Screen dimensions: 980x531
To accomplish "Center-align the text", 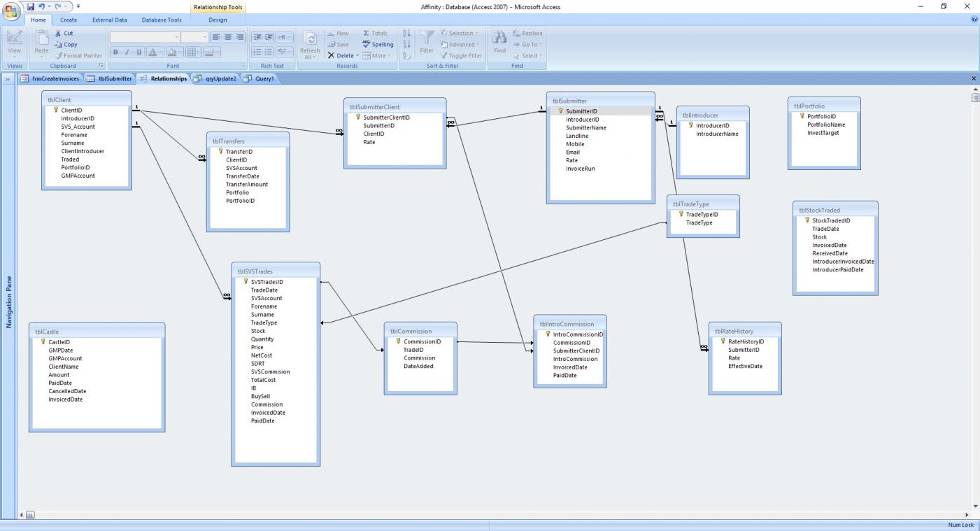I will (228, 37).
